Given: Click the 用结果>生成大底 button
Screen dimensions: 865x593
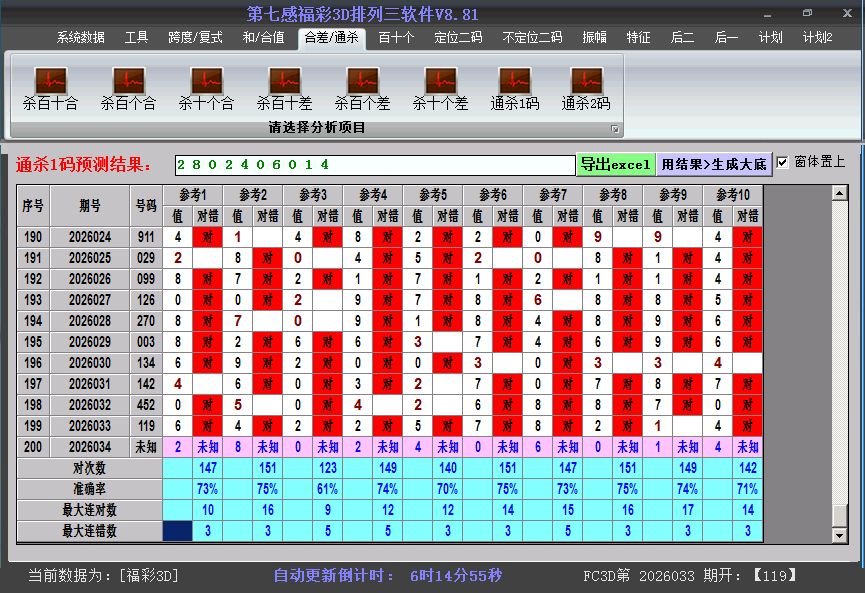Looking at the screenshot, I should point(714,164).
